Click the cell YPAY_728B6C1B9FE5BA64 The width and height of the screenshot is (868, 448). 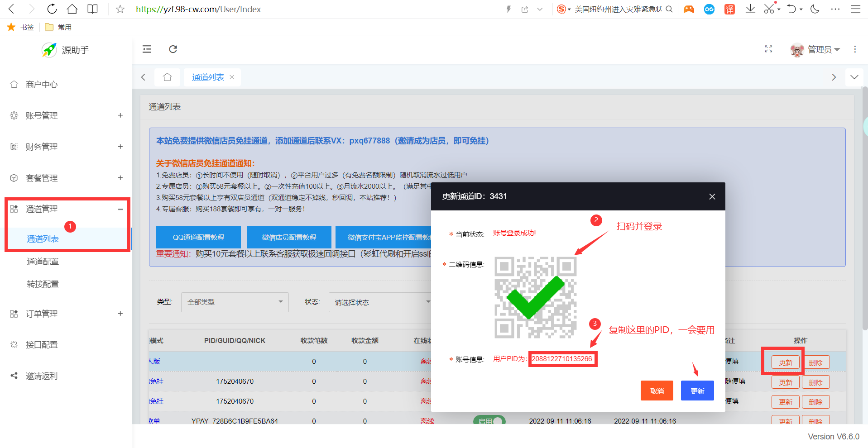click(235, 421)
